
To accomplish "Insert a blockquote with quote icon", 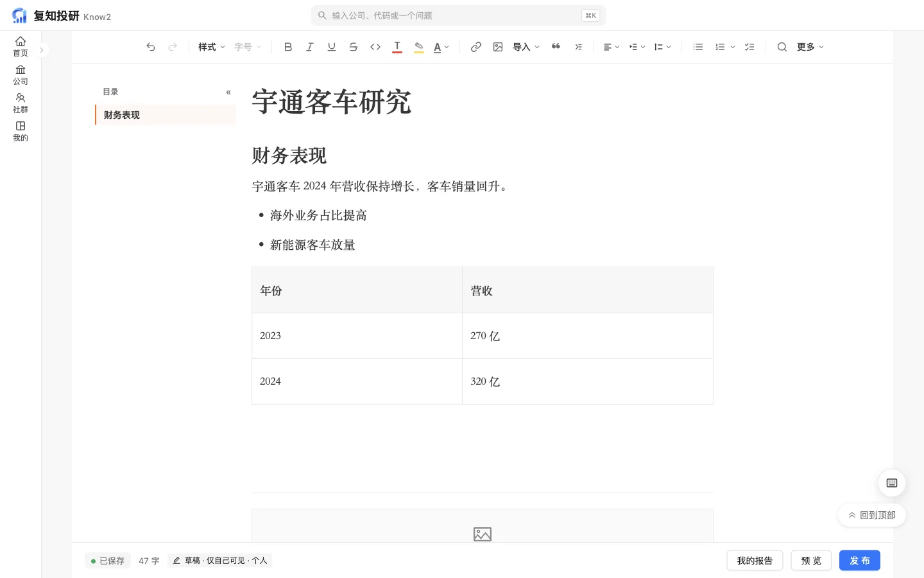I will coord(556,47).
